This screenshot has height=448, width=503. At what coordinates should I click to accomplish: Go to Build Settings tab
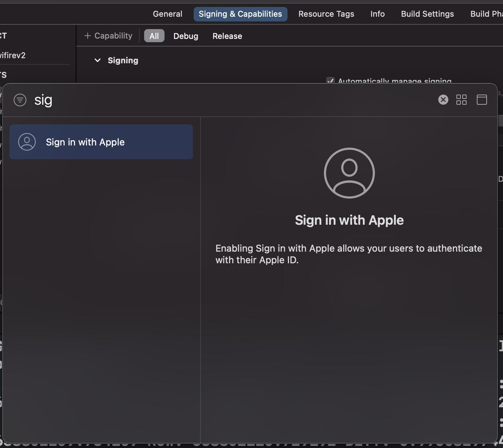(x=427, y=14)
